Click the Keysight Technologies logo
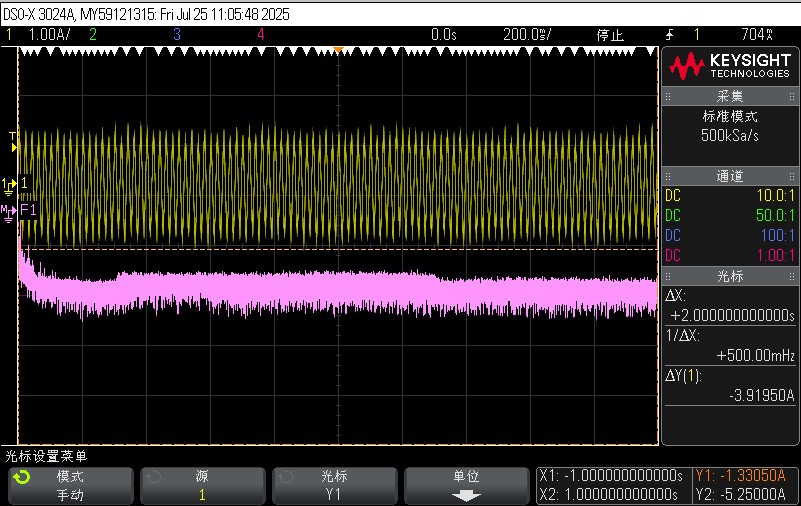801x506 pixels. 730,67
